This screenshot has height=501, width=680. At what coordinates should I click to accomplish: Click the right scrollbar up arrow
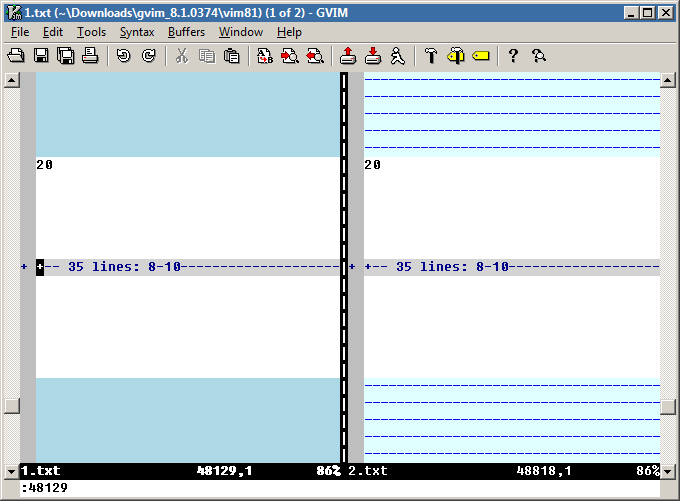(668, 80)
